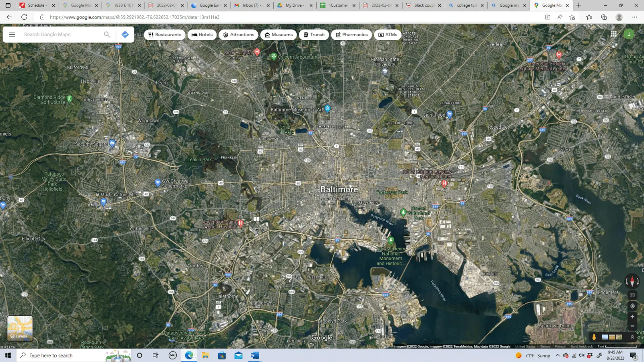Show your location on the map

tap(632, 306)
